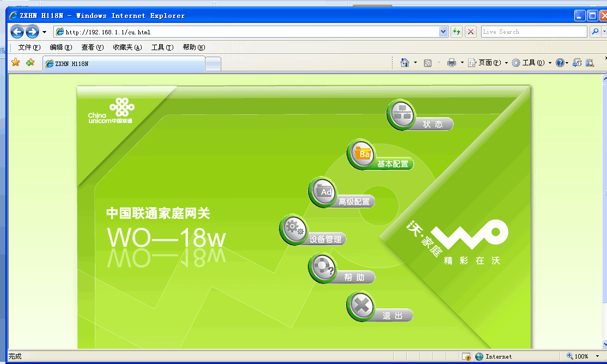607x364 pixels.
Task: Click the blue Help question icon
Action: click(560, 63)
